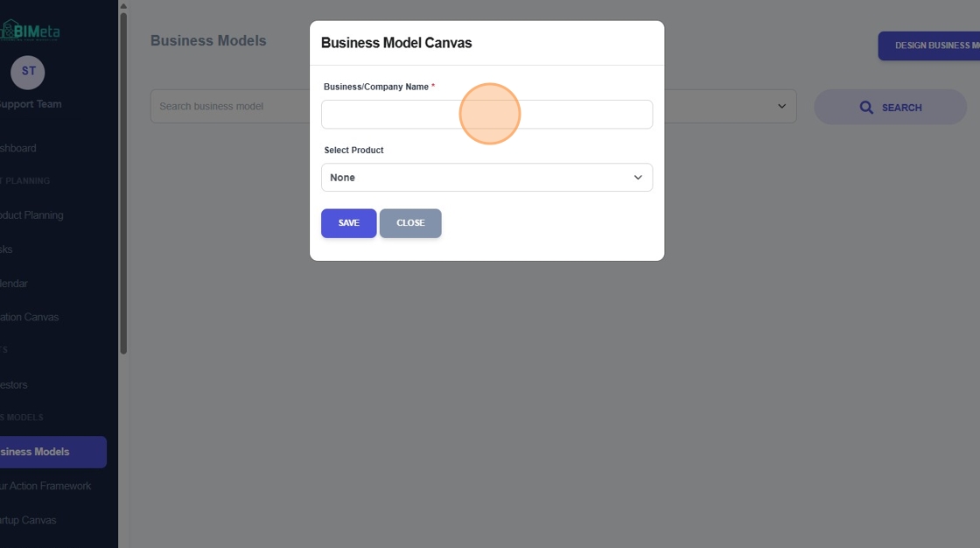Image resolution: width=980 pixels, height=548 pixels.
Task: Open Calendar from the sidebar
Action: pos(14,284)
